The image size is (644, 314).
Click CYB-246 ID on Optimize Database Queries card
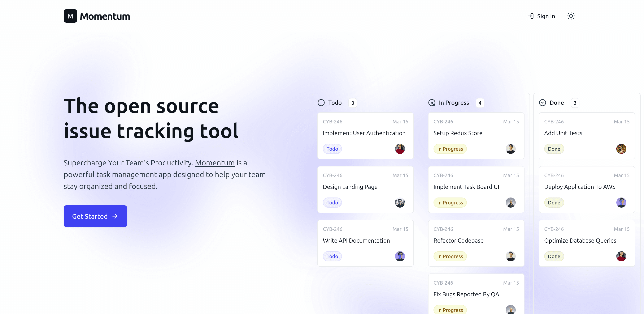554,229
